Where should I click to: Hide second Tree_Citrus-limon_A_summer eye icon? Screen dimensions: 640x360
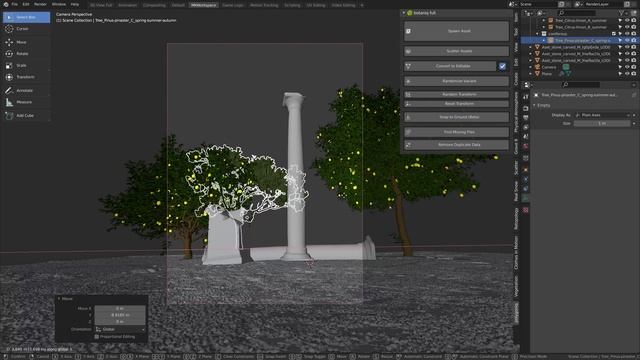[x=627, y=27]
